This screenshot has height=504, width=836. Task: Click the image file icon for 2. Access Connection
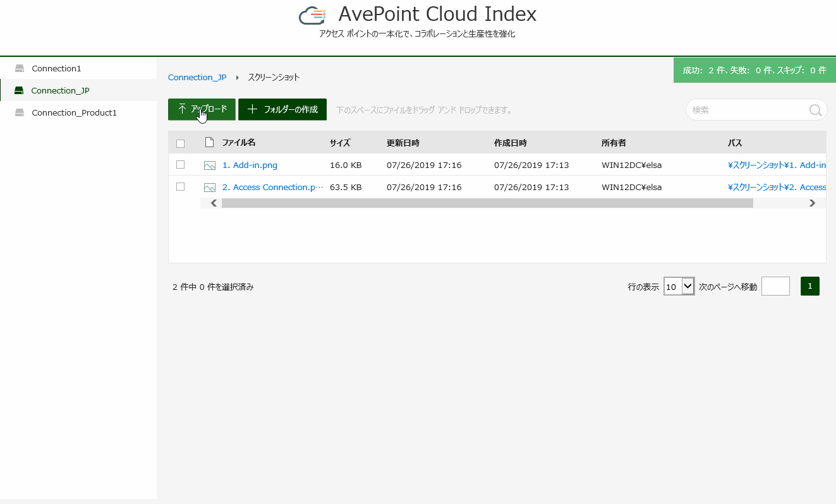pos(210,188)
